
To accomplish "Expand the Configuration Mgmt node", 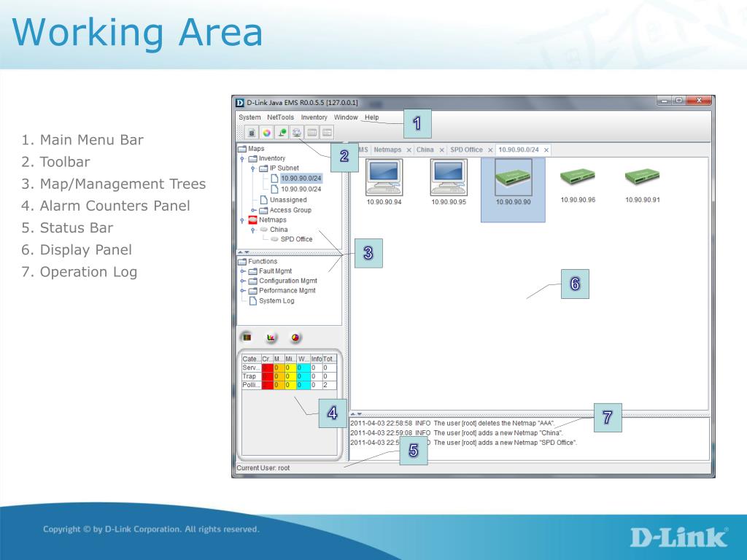I will point(242,281).
